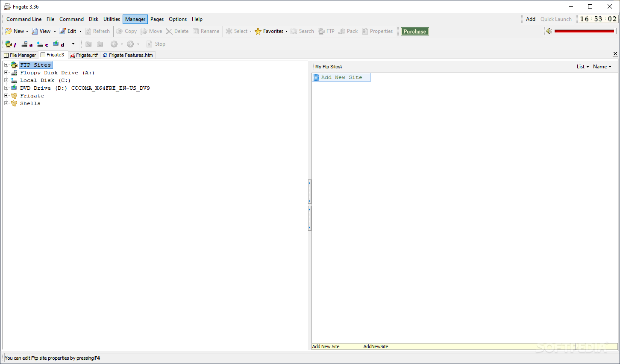Expand the FTP Sites tree node
The width and height of the screenshot is (620, 364).
tap(6, 65)
